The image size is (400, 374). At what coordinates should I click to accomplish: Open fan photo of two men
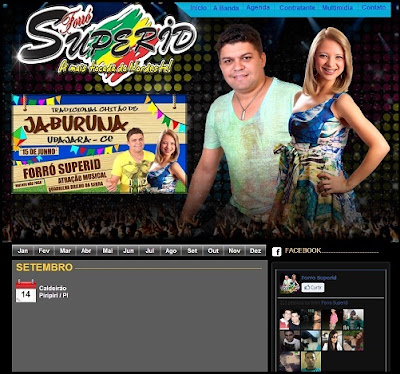pos(290,319)
